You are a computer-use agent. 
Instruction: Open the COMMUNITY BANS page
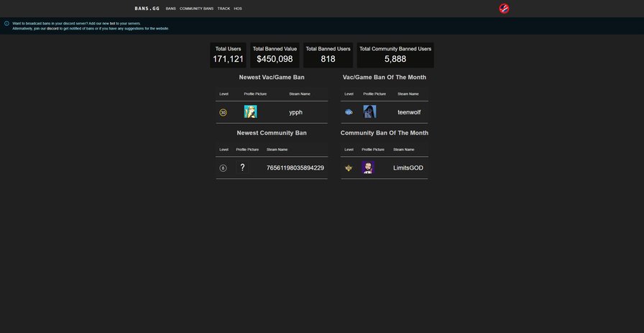[x=196, y=9]
